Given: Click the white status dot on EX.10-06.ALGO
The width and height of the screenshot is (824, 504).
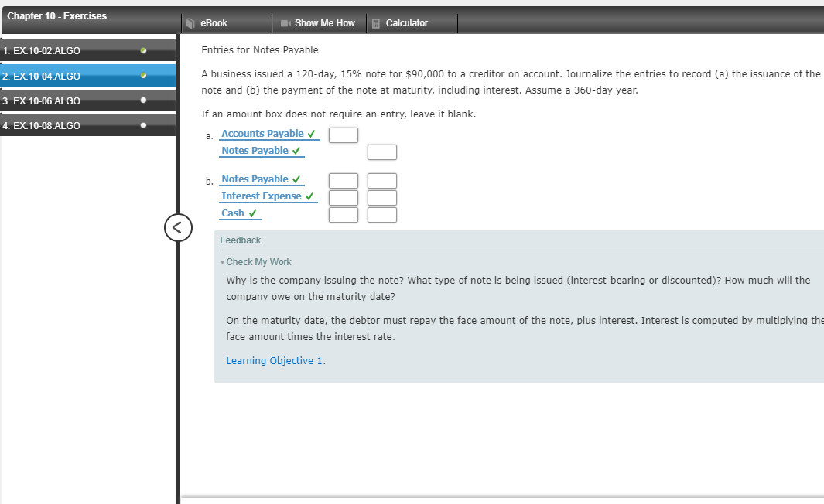Looking at the screenshot, I should [x=142, y=100].
